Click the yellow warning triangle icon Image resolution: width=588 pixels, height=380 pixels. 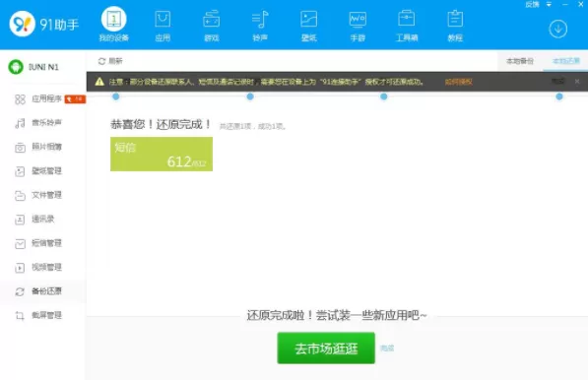tap(99, 82)
